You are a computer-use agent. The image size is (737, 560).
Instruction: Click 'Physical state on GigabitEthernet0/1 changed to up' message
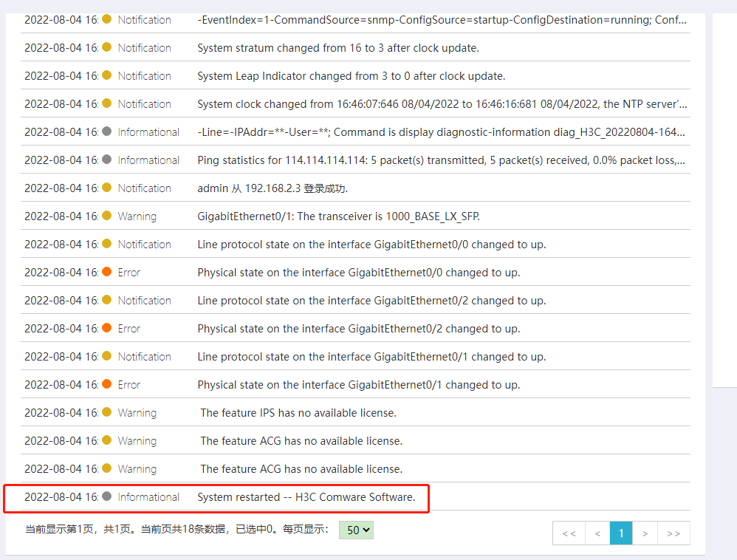coord(359,385)
